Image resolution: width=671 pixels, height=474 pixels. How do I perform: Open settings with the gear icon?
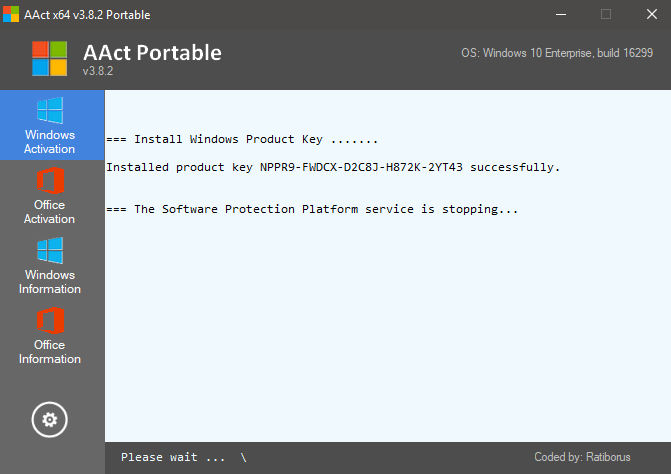50,419
